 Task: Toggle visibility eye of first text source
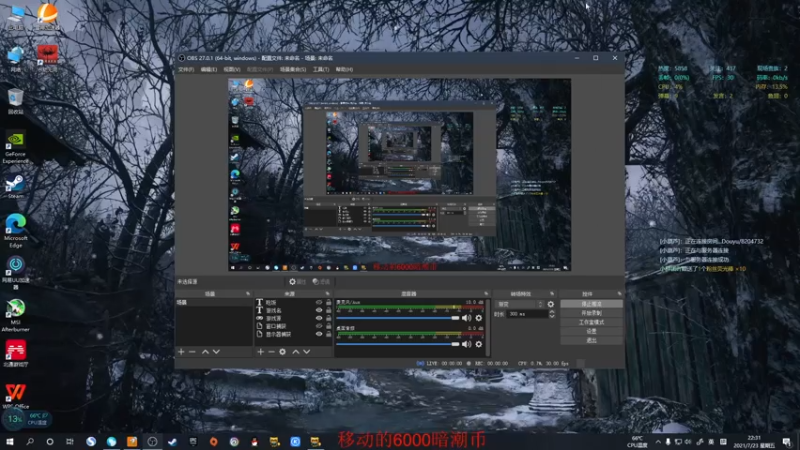click(319, 303)
